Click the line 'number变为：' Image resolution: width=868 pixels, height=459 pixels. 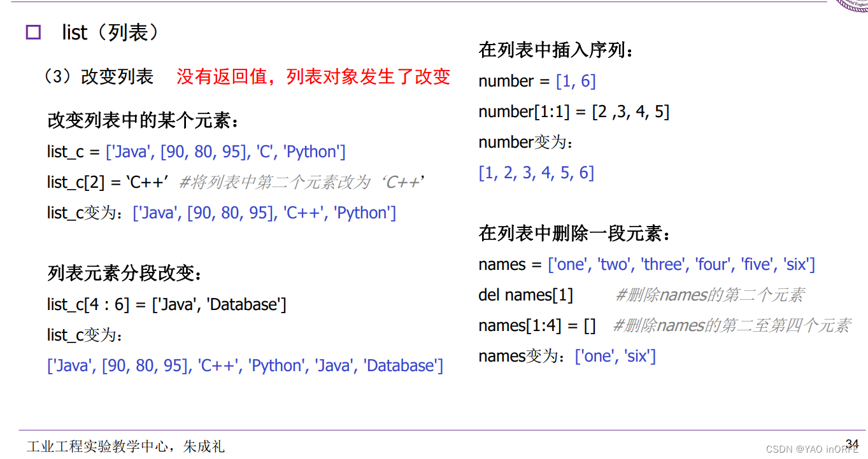[526, 142]
